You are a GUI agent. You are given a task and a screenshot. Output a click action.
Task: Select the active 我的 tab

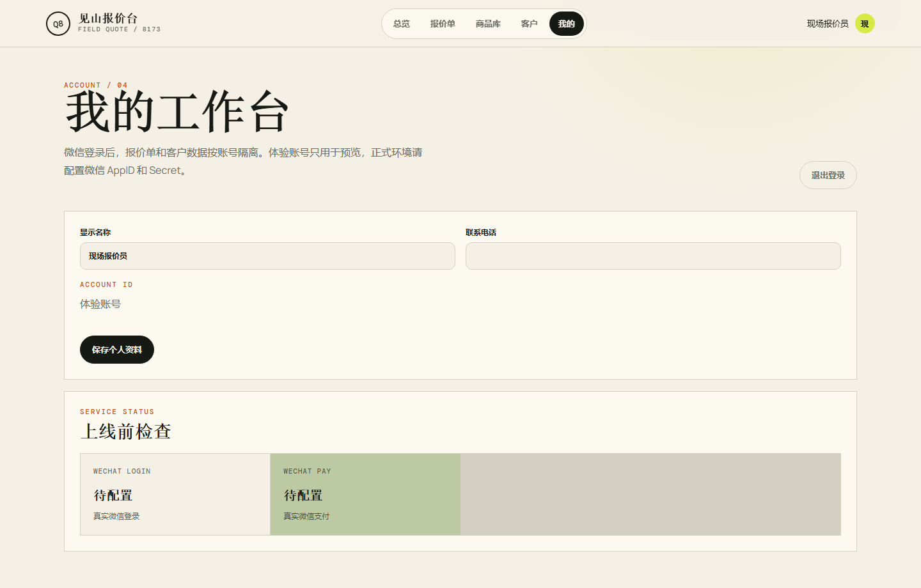click(x=567, y=24)
